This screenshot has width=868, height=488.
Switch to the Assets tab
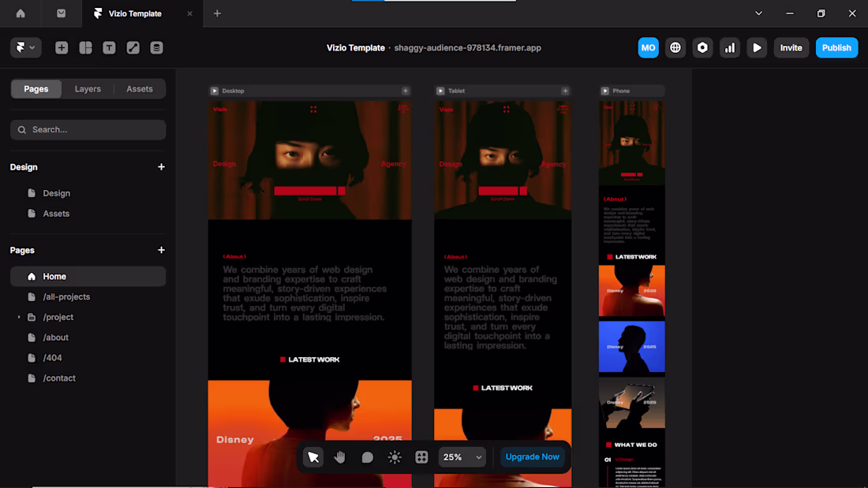pyautogui.click(x=140, y=88)
